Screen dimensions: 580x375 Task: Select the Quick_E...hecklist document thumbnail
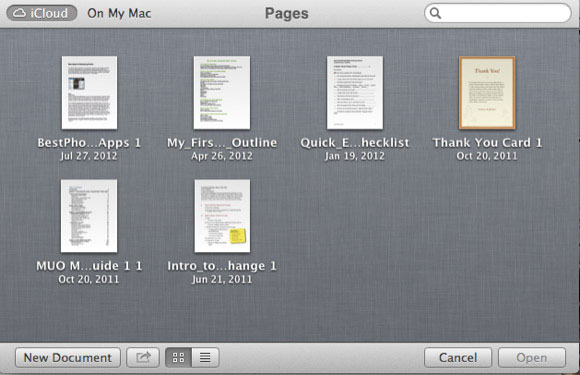355,92
